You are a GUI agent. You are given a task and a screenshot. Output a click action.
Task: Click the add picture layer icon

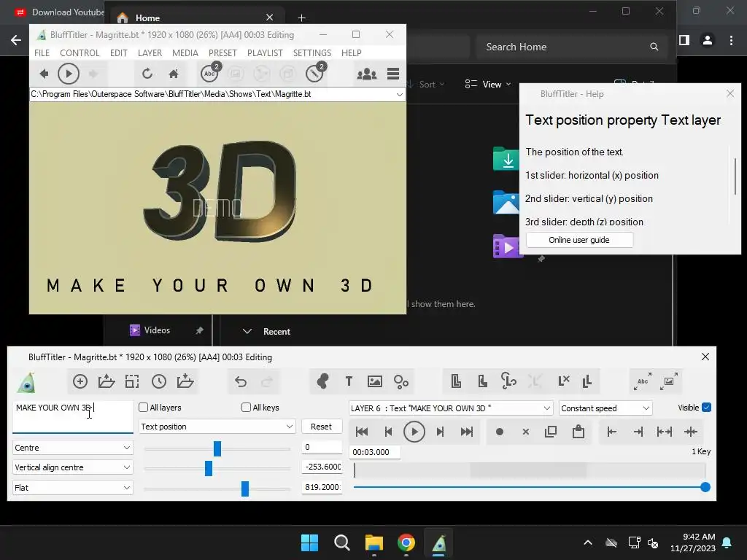point(375,381)
